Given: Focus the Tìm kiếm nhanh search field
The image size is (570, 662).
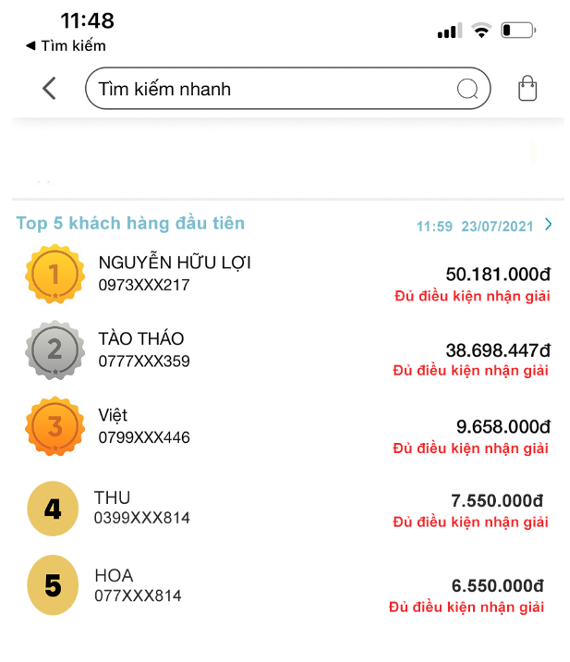Looking at the screenshot, I should point(288,89).
